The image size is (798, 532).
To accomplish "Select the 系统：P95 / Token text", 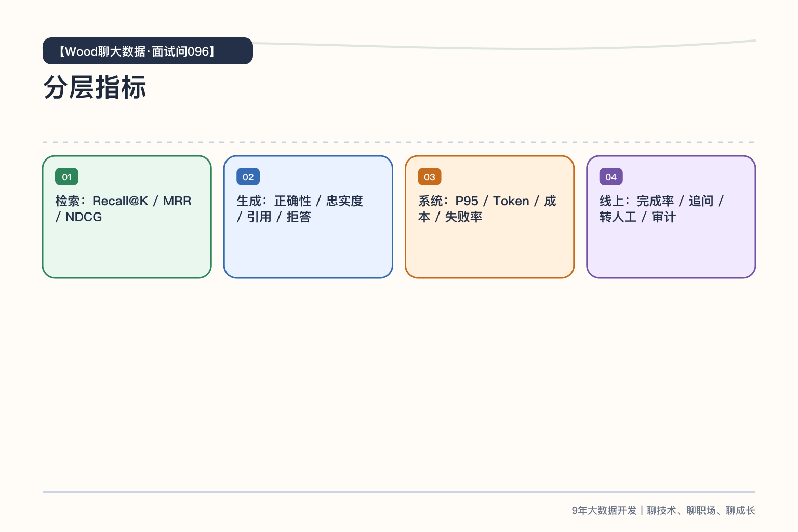I will pyautogui.click(x=474, y=201).
